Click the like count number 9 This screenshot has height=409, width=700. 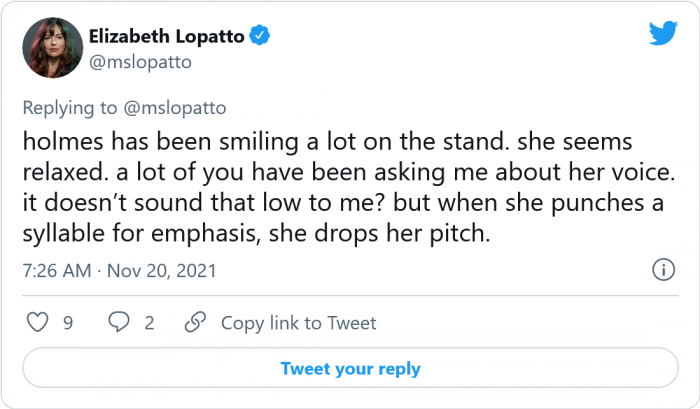67,322
